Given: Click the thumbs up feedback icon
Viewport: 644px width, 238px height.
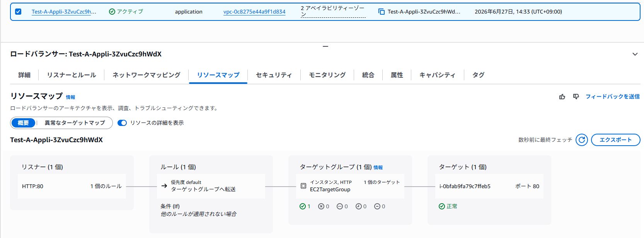Looking at the screenshot, I should [562, 97].
